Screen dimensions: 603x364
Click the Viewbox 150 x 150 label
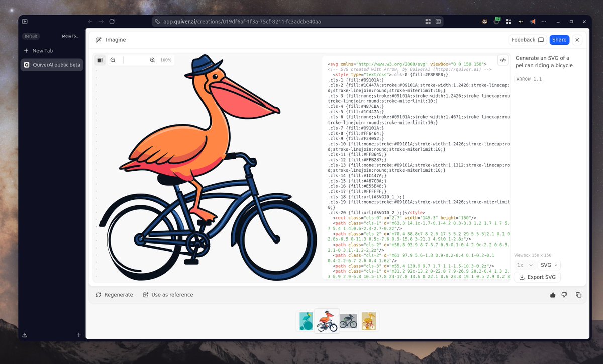tap(533, 255)
